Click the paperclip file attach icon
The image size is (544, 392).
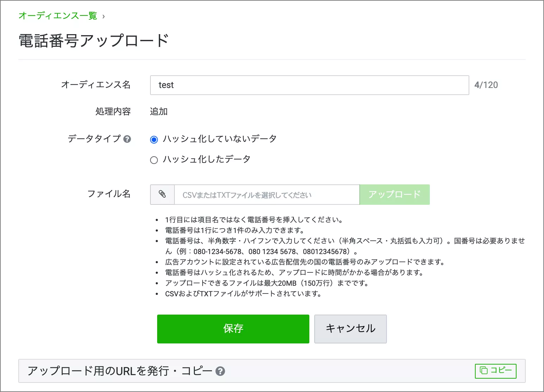(162, 195)
